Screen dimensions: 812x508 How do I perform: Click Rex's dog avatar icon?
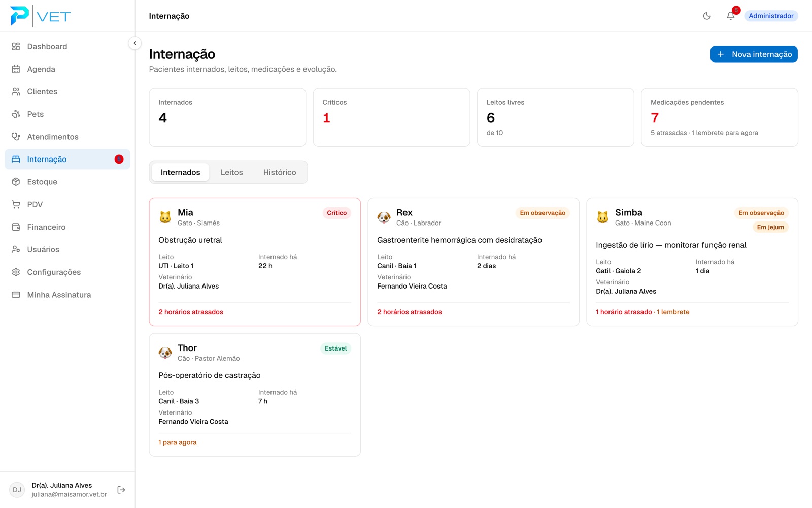(384, 217)
